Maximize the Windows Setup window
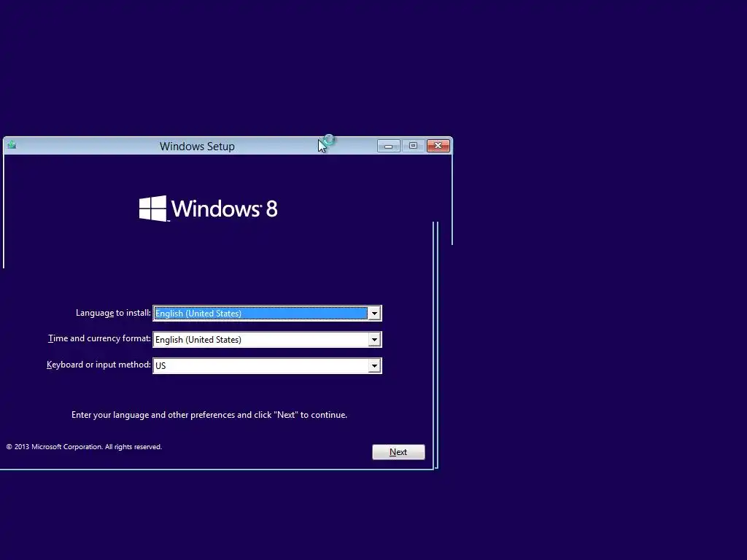The image size is (747, 560). [413, 146]
